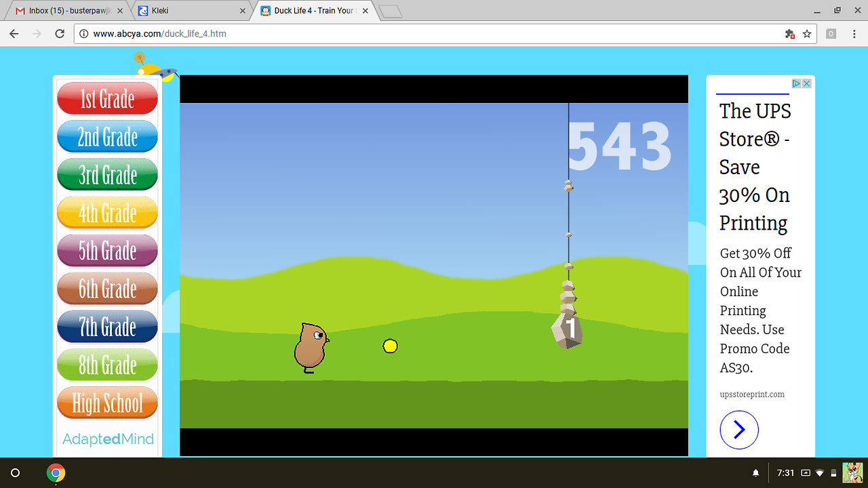Close the Kleki tab

coord(243,11)
